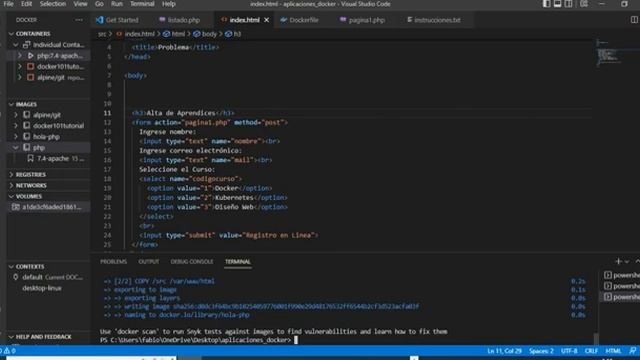Collapse the VOLUMES section
This screenshot has width=640, height=360.
click(x=11, y=196)
